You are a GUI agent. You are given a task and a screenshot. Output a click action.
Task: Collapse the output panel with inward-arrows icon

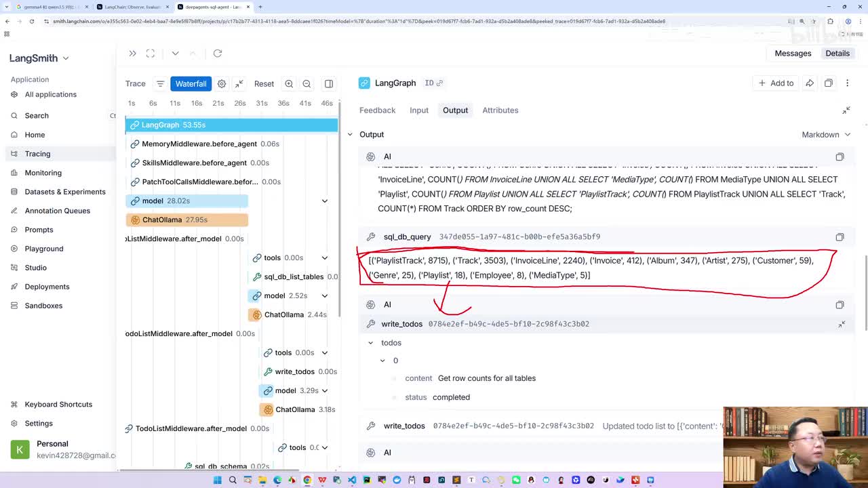coord(846,110)
